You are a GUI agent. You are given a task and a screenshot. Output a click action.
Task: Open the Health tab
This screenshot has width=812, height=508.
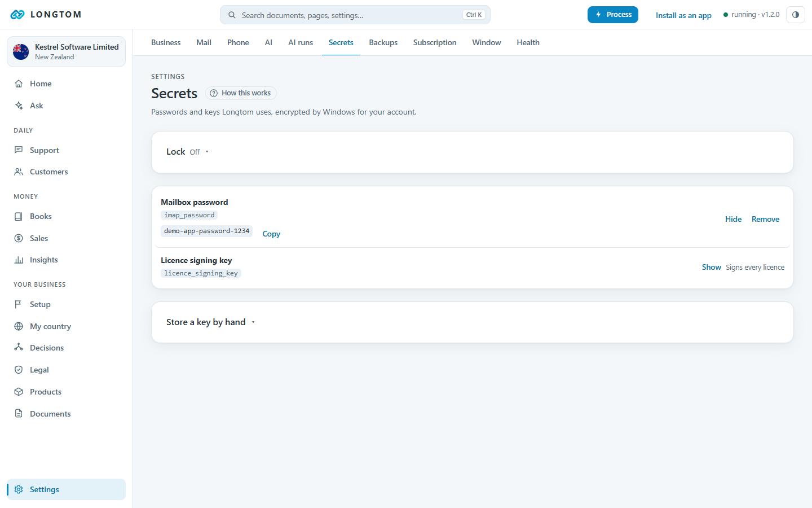pyautogui.click(x=528, y=42)
